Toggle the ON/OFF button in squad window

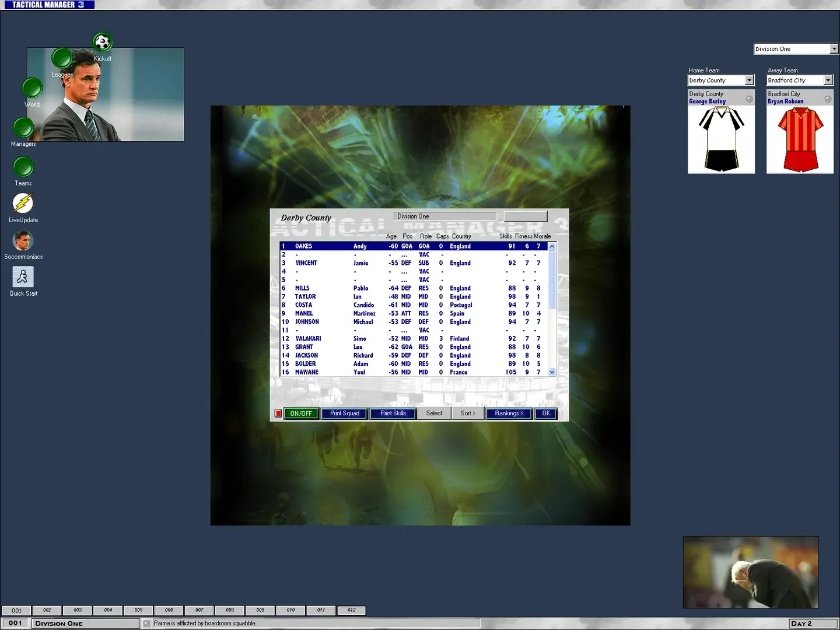pyautogui.click(x=301, y=414)
